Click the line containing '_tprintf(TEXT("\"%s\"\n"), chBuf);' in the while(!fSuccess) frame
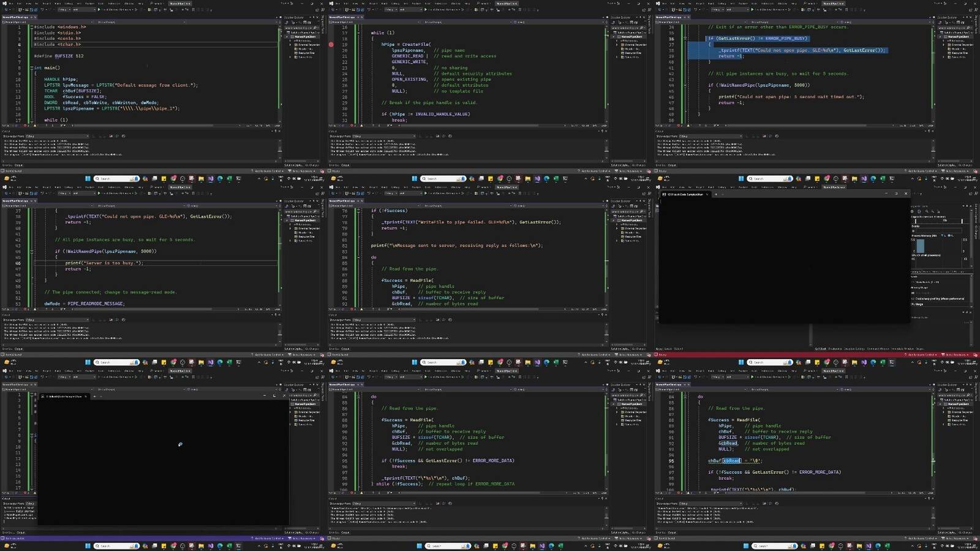The height and width of the screenshot is (551, 980). pyautogui.click(x=426, y=478)
